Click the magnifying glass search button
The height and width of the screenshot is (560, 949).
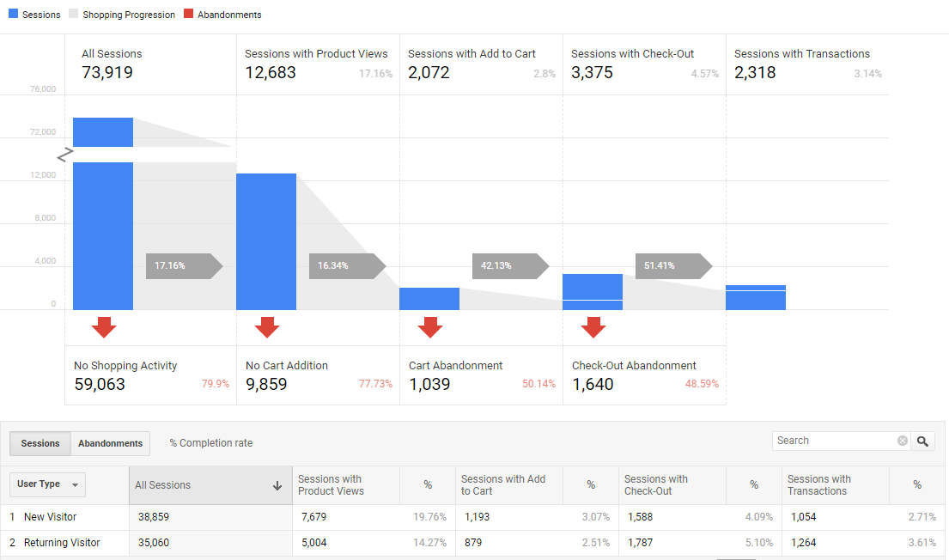922,441
